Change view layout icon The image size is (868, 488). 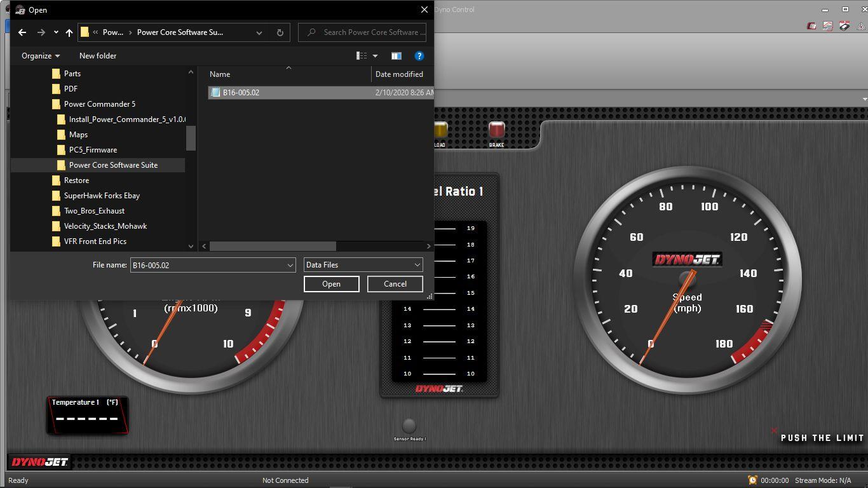[362, 56]
